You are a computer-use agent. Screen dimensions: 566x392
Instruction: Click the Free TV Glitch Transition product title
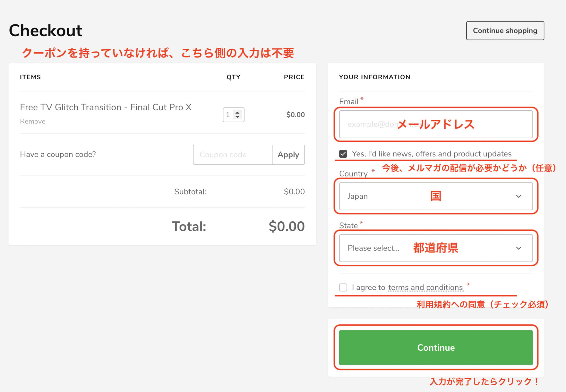[x=106, y=107]
